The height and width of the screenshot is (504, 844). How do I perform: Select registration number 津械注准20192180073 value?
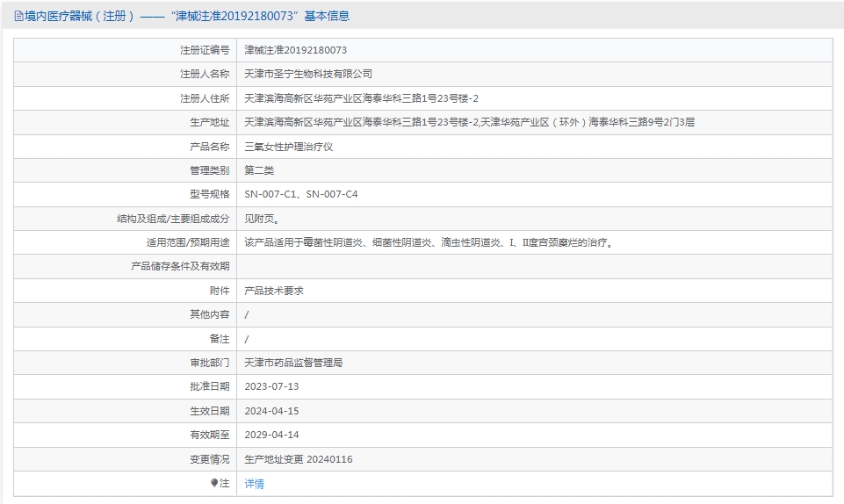[295, 50]
